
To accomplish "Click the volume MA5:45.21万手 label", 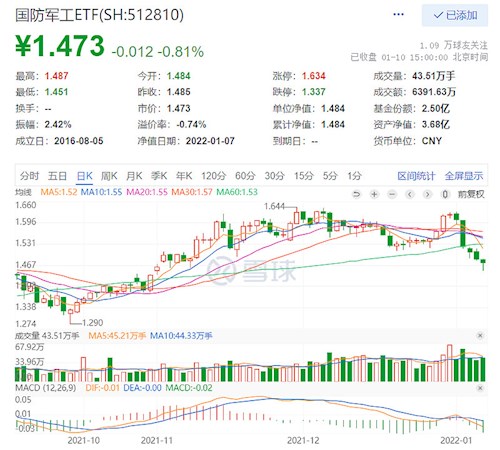I will click(x=117, y=336).
